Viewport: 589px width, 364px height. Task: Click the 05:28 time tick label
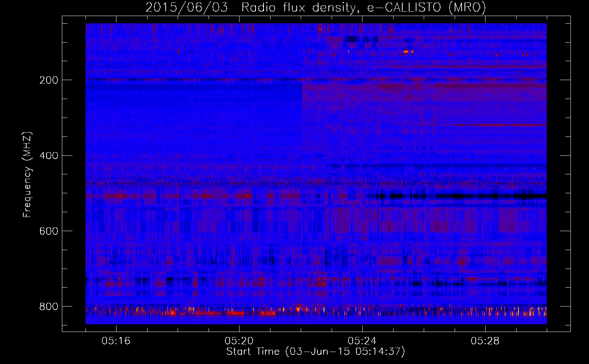point(485,341)
